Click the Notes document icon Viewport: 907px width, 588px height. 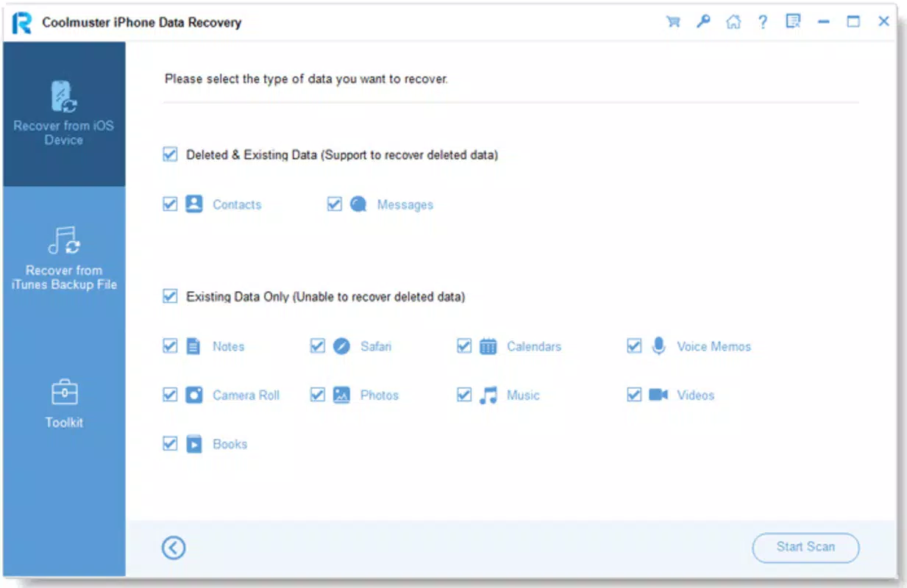click(193, 346)
